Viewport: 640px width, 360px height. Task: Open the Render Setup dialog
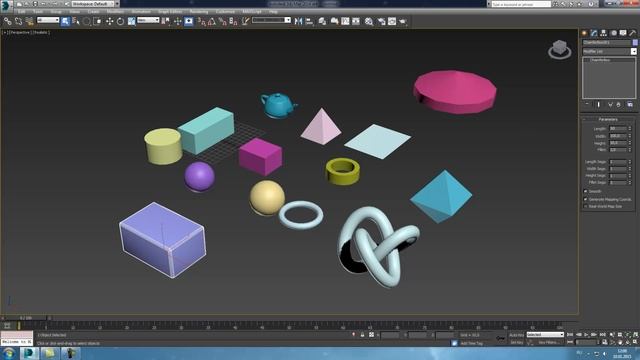[x=381, y=21]
